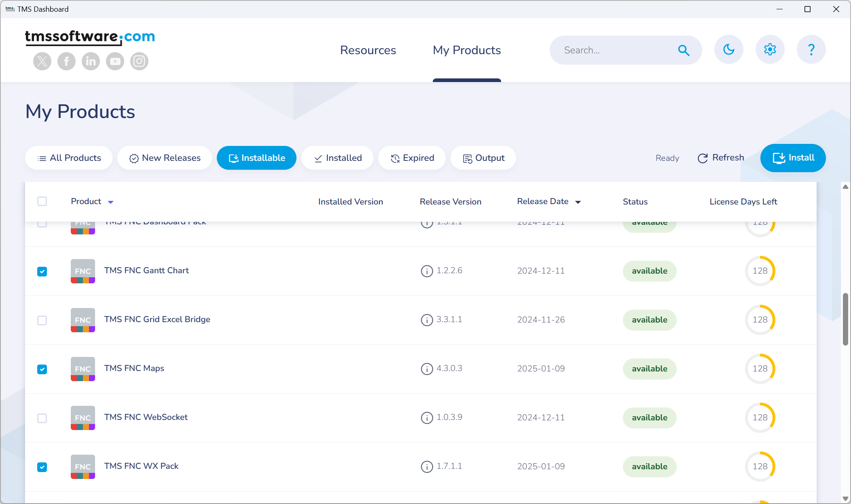
Task: Click the Status column header
Action: pyautogui.click(x=635, y=202)
